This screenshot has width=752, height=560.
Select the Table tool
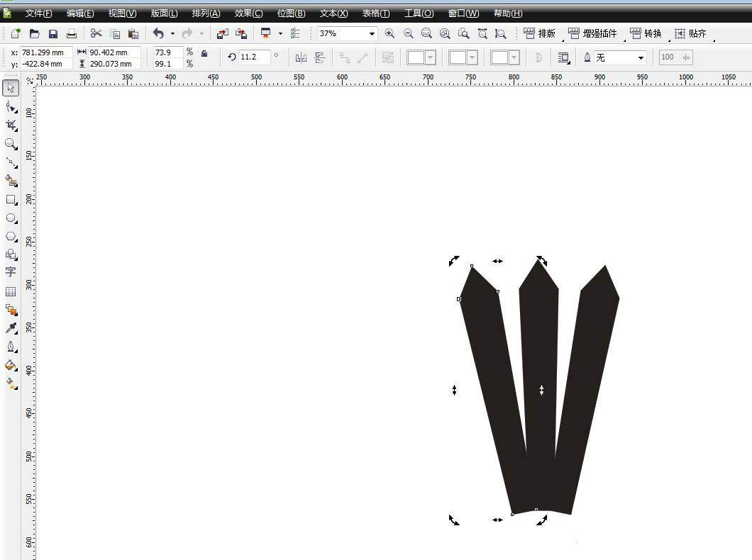point(11,291)
